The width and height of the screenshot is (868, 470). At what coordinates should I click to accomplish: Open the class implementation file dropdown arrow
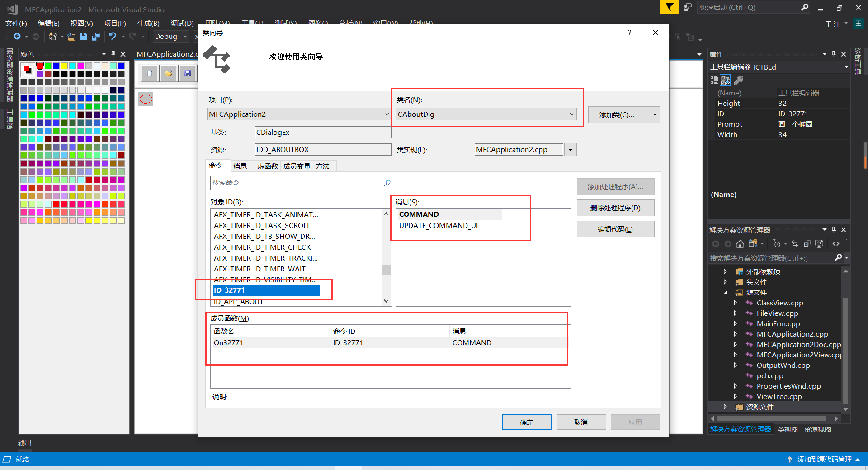(571, 149)
